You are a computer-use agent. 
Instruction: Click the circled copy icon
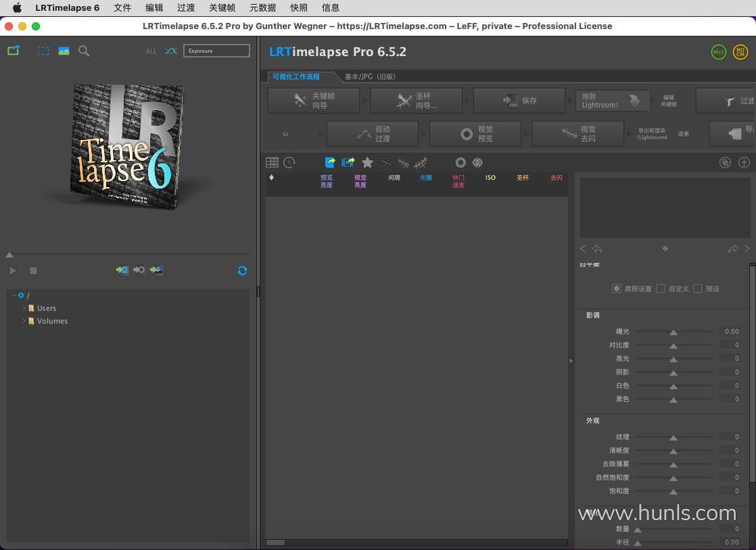click(x=725, y=163)
